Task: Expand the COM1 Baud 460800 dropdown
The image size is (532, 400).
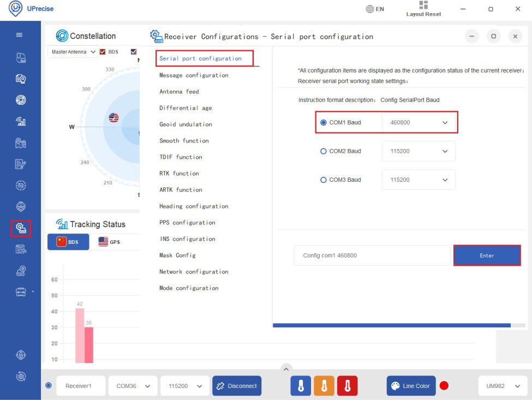Action: click(419, 123)
